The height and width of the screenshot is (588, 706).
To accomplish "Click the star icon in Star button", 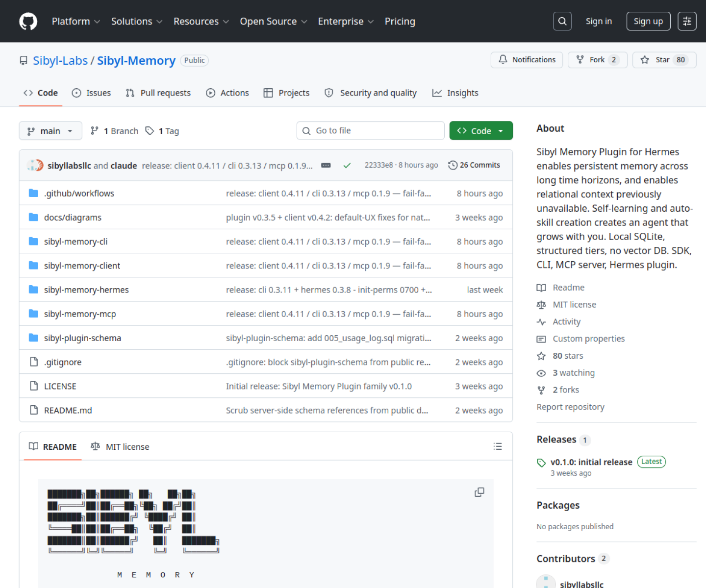I will pyautogui.click(x=645, y=60).
